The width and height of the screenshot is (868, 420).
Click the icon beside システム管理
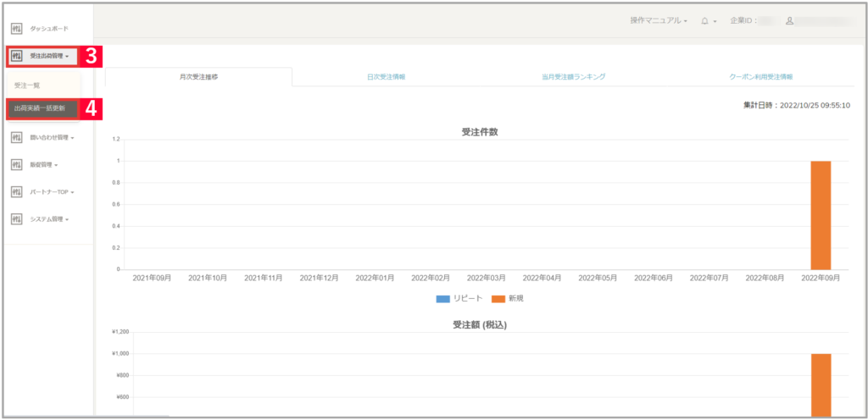tap(16, 219)
